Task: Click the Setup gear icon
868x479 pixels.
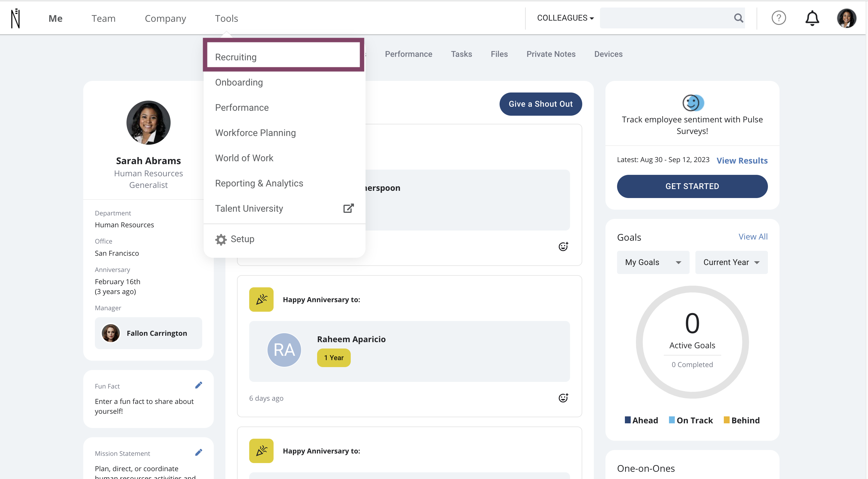Action: coord(221,239)
